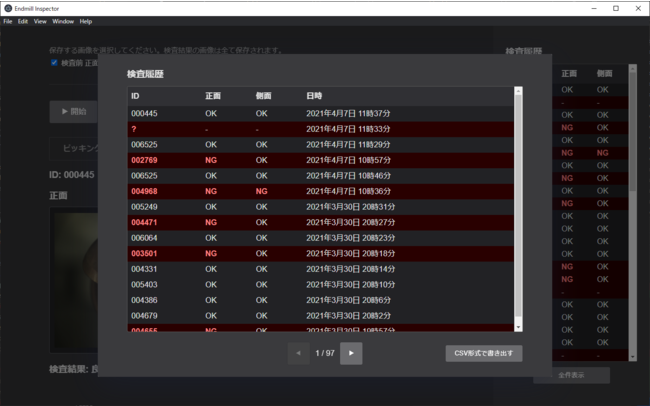Export history with CSV形式で書き出す button

(x=484, y=353)
